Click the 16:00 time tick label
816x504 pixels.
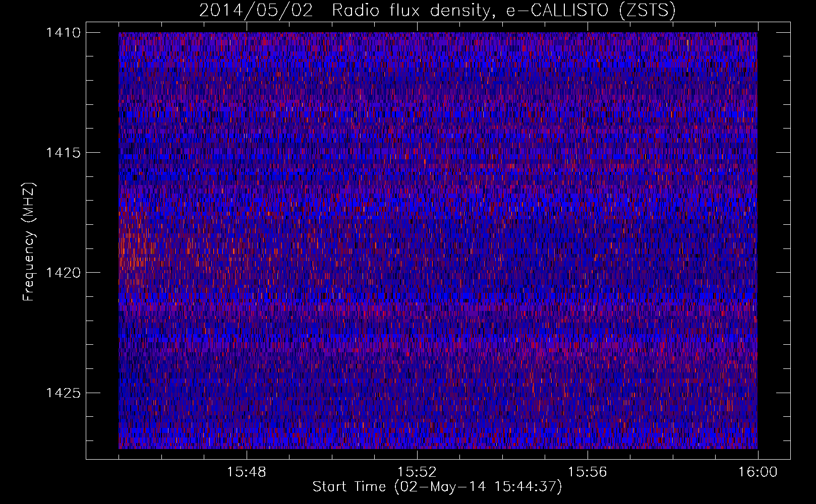pyautogui.click(x=758, y=472)
